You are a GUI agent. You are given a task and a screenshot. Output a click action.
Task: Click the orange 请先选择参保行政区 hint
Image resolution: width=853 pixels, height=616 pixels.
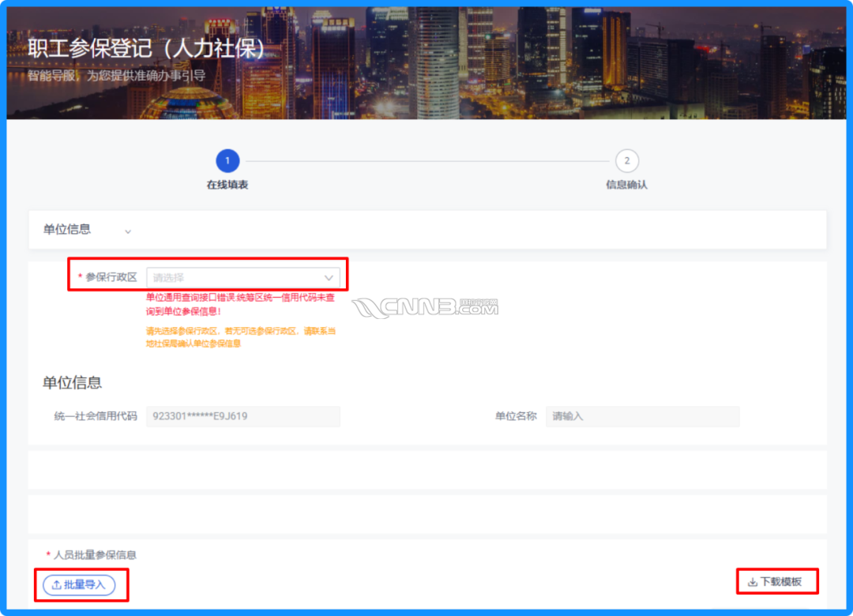[x=240, y=337]
